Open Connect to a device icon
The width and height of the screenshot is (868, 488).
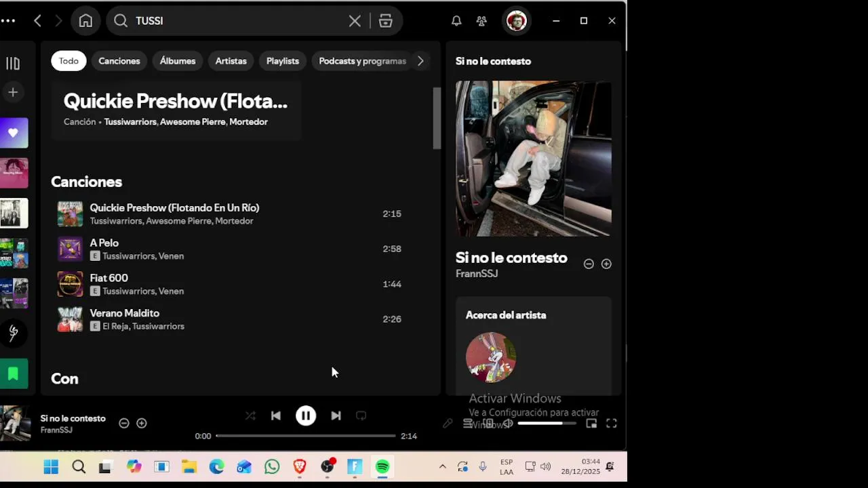pos(488,424)
